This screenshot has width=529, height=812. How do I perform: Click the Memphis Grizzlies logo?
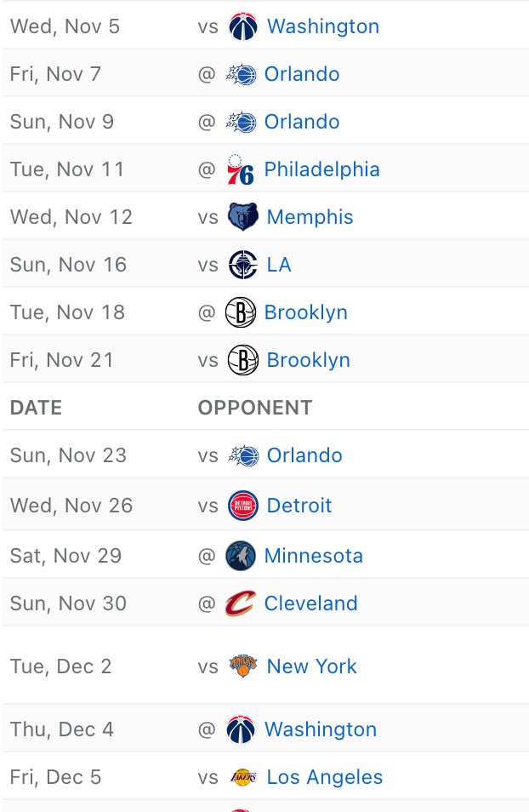pyautogui.click(x=243, y=217)
